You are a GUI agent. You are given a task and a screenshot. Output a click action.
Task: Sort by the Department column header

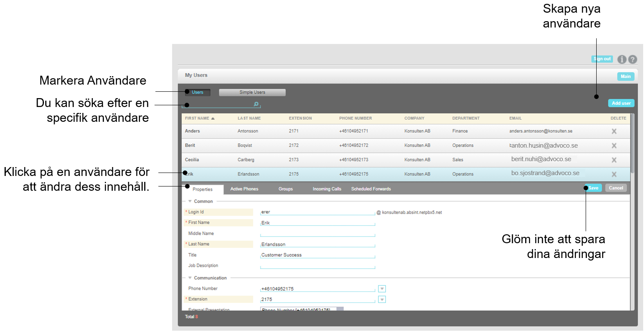click(466, 118)
